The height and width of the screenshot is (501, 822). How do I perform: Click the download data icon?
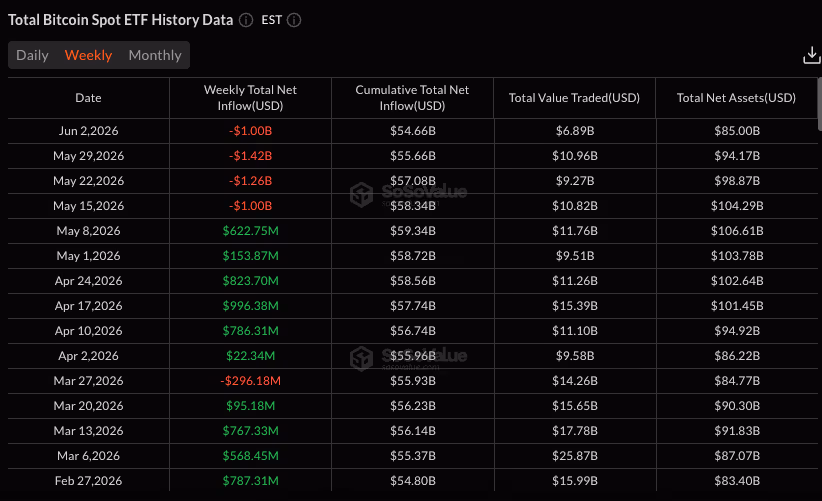(812, 55)
